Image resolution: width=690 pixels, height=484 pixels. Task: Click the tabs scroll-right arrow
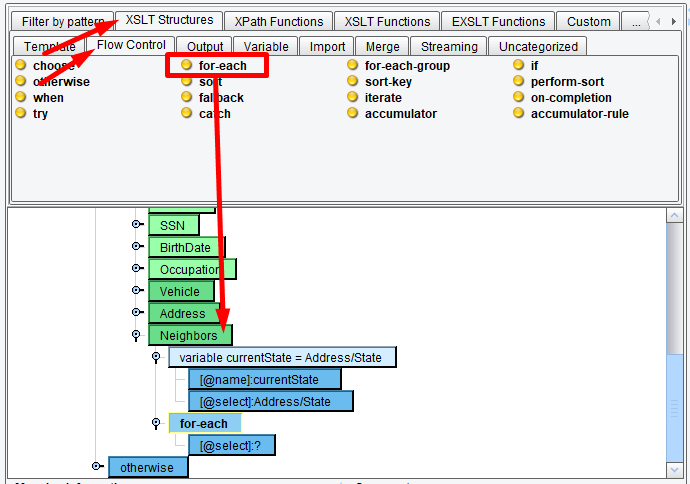coord(672,21)
